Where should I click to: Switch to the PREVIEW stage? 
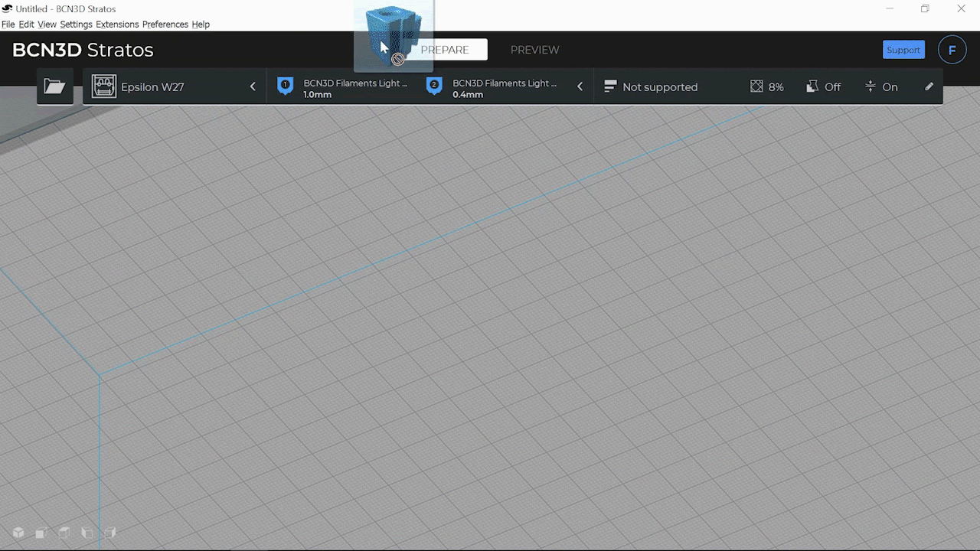(x=534, y=50)
